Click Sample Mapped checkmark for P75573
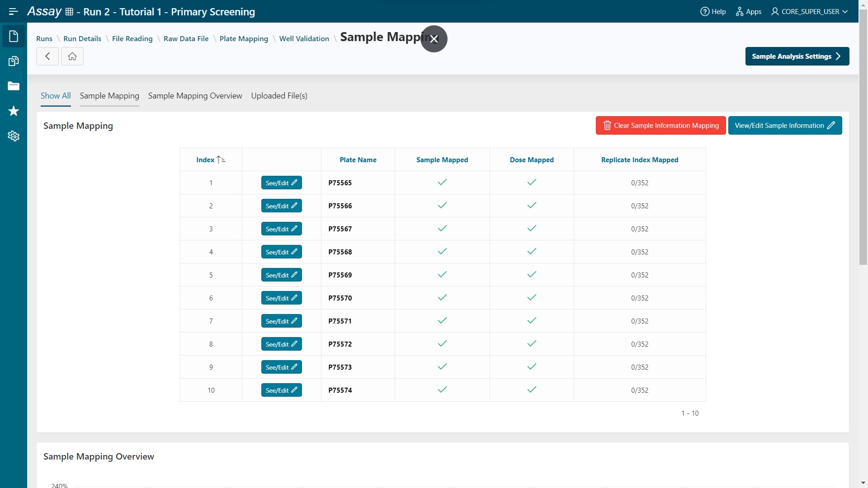 [x=442, y=366]
